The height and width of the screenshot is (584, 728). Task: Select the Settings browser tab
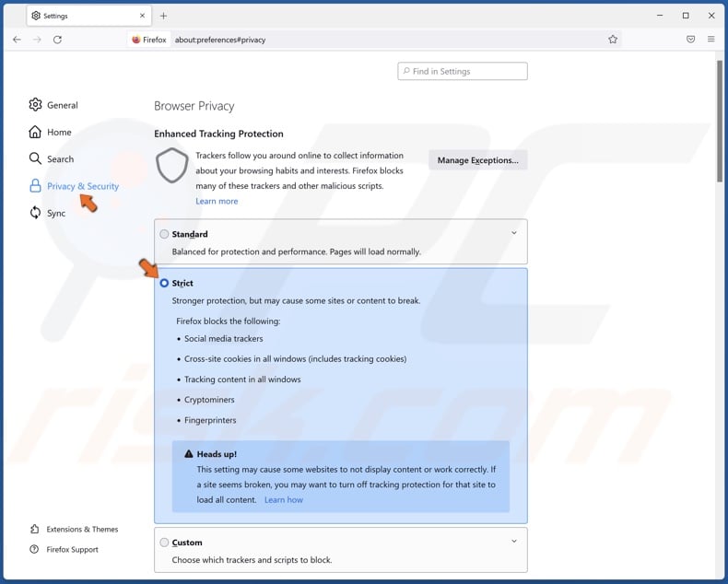pyautogui.click(x=88, y=16)
